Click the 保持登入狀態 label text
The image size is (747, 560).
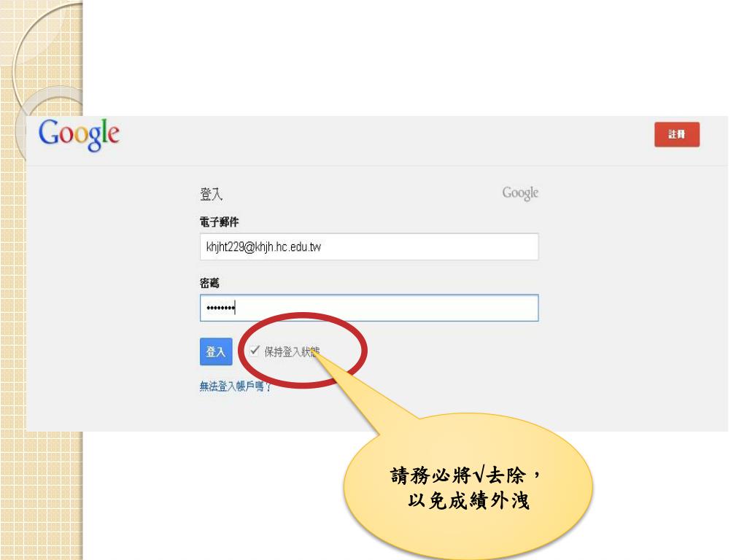(x=292, y=352)
